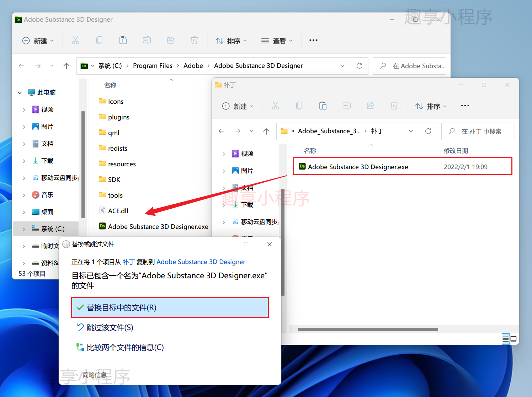Expand 简略信息 details in replace dialog
This screenshot has height=397, width=532.
90,375
